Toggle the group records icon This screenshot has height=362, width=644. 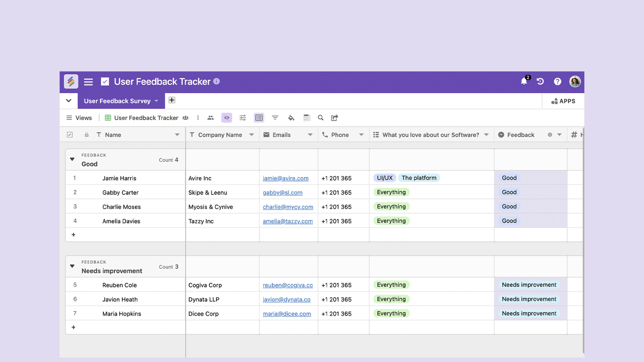(x=259, y=118)
